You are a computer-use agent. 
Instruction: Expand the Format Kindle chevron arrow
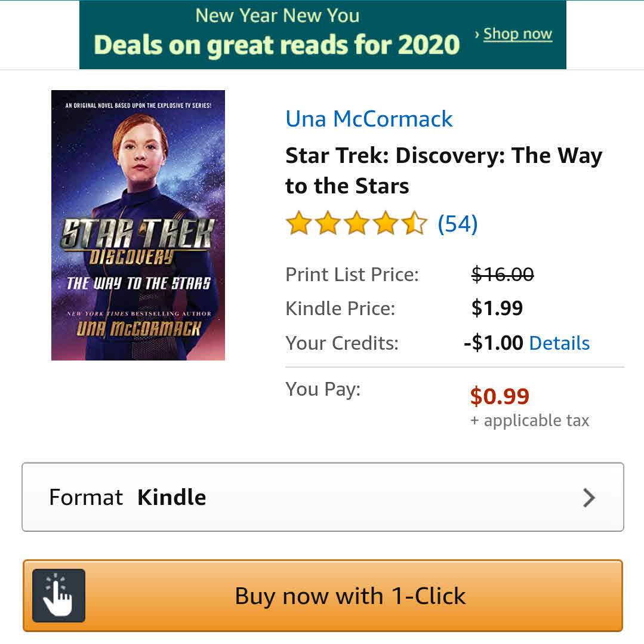[x=589, y=497]
